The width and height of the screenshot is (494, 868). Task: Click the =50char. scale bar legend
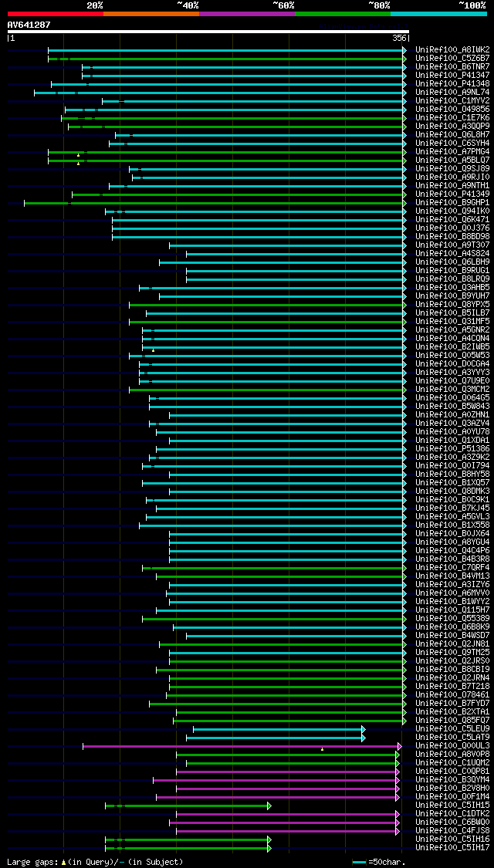click(x=379, y=862)
